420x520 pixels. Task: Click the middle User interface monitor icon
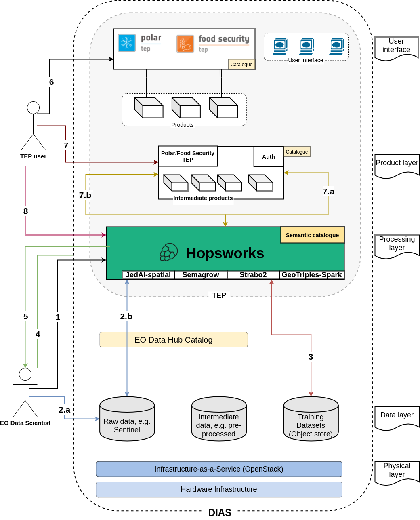pos(307,46)
